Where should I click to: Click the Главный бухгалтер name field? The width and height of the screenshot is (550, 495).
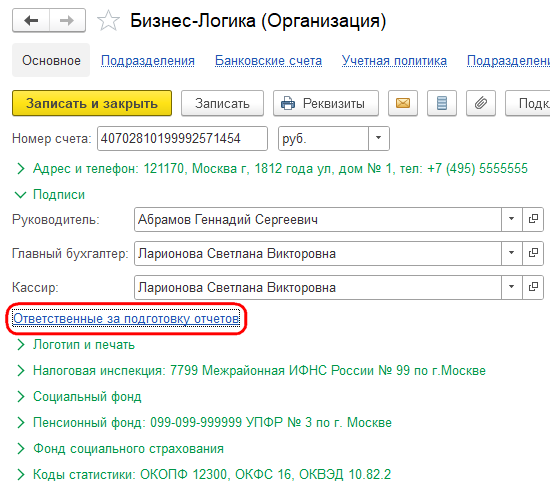pyautogui.click(x=318, y=253)
